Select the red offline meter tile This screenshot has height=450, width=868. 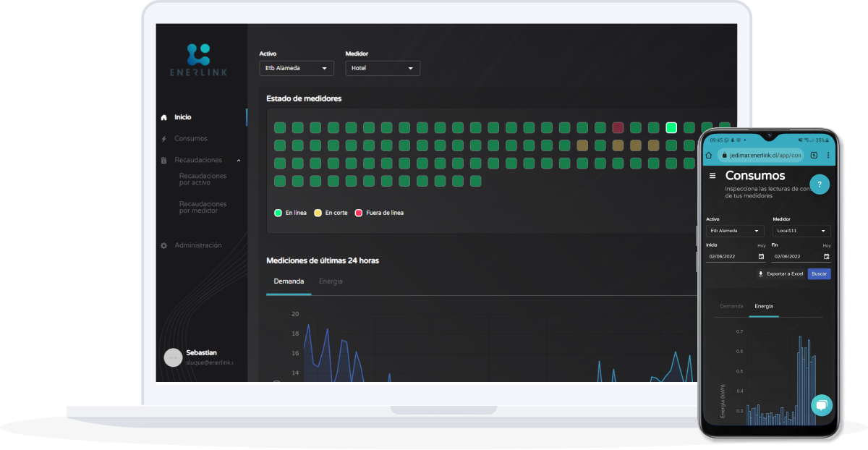tap(617, 127)
